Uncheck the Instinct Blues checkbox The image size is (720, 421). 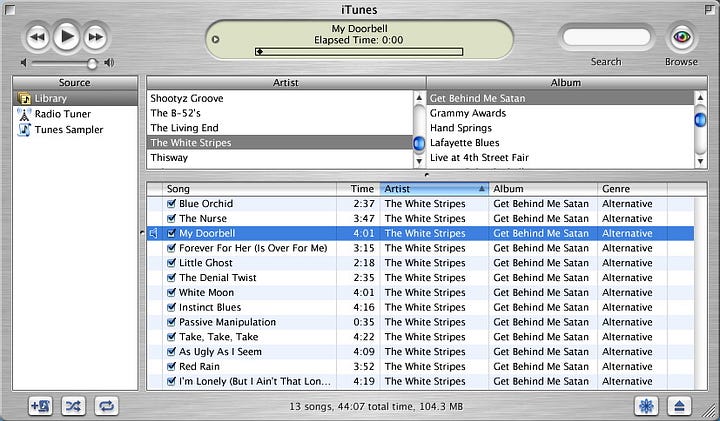click(171, 307)
